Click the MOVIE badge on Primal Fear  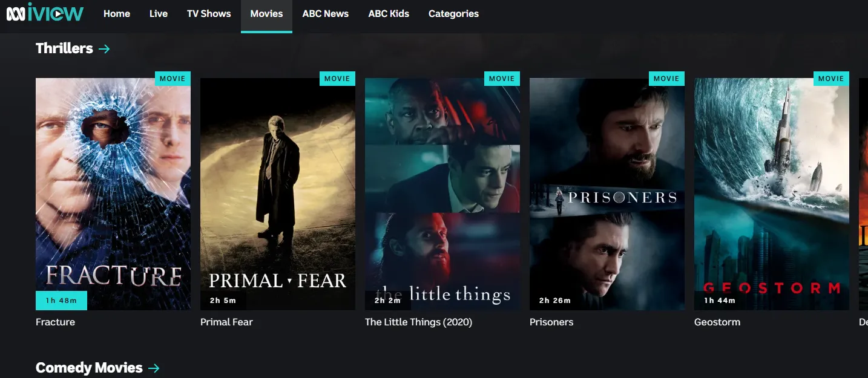[x=337, y=79]
